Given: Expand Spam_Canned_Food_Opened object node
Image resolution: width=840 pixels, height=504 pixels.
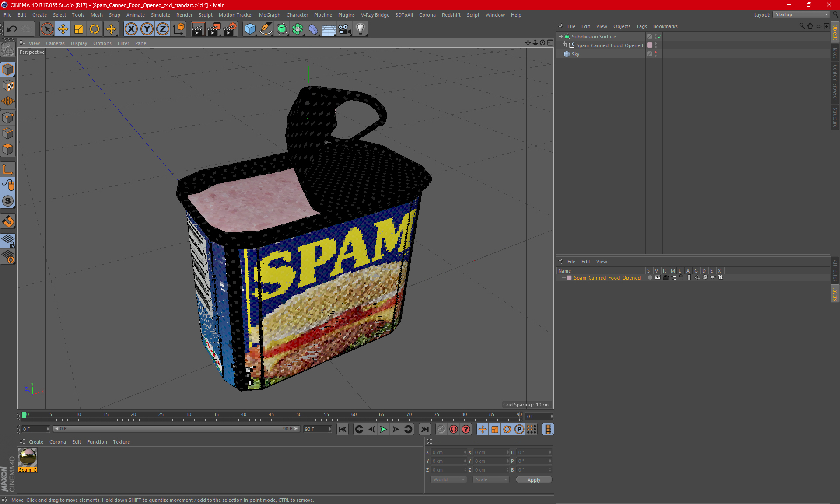Looking at the screenshot, I should (x=565, y=45).
